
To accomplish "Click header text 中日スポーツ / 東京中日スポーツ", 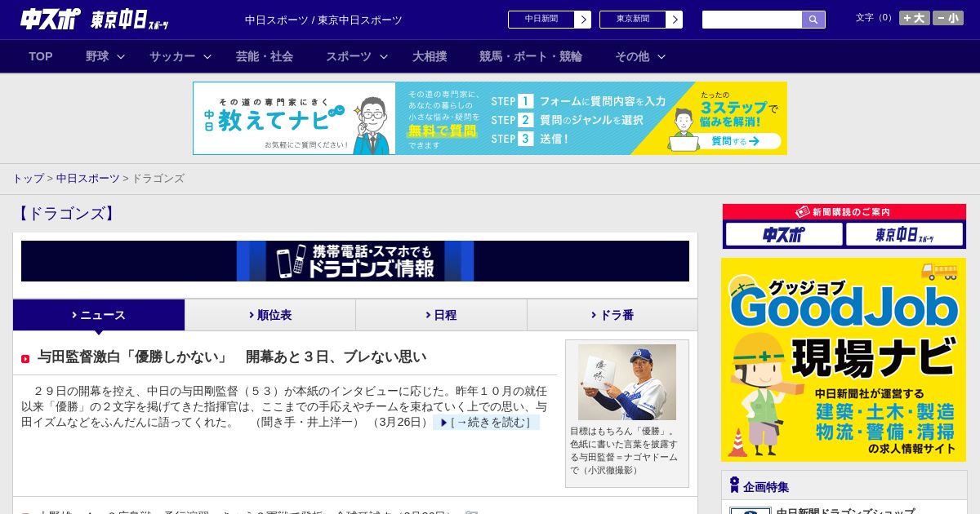I will pyautogui.click(x=323, y=20).
